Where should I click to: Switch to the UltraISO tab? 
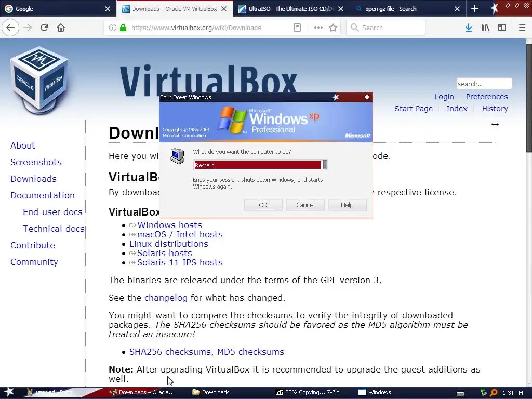[291, 8]
